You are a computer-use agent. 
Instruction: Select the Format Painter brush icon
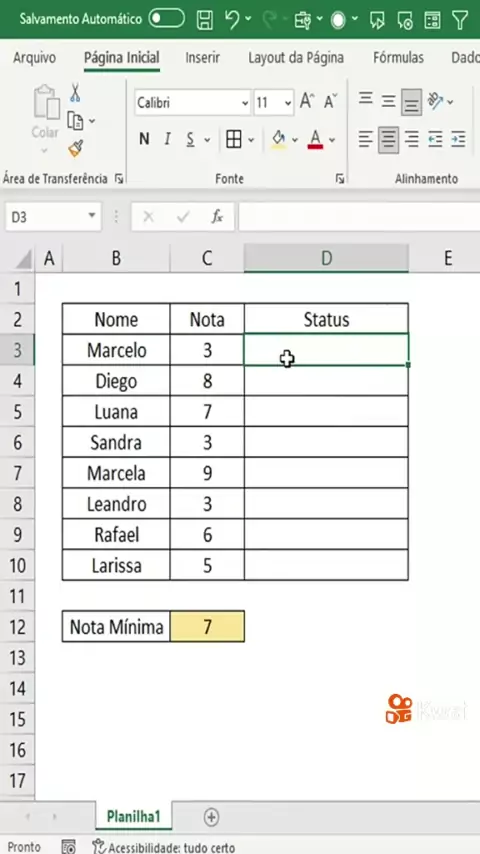76,148
